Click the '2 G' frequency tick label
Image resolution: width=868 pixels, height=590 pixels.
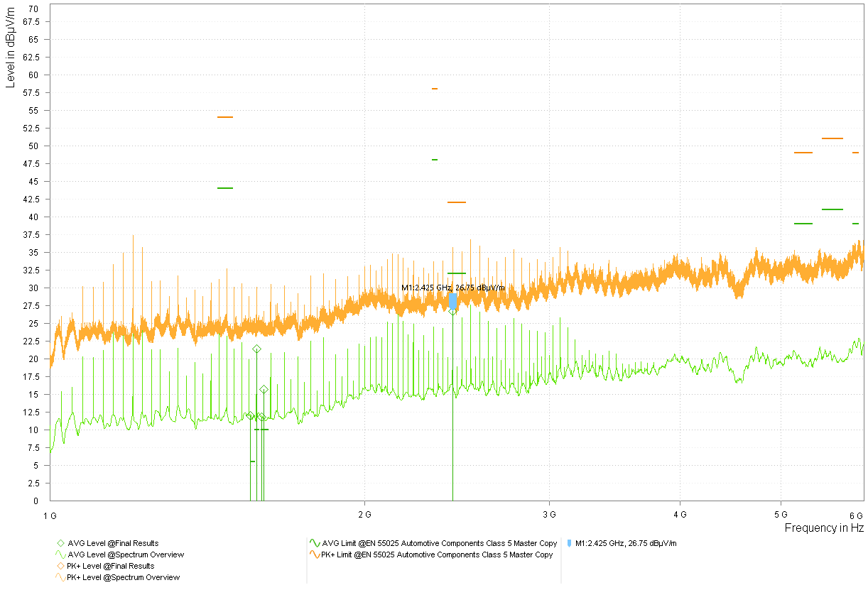364,514
